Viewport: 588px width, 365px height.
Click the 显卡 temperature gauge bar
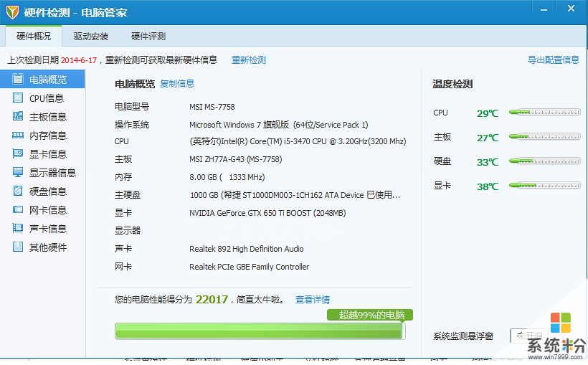click(544, 185)
